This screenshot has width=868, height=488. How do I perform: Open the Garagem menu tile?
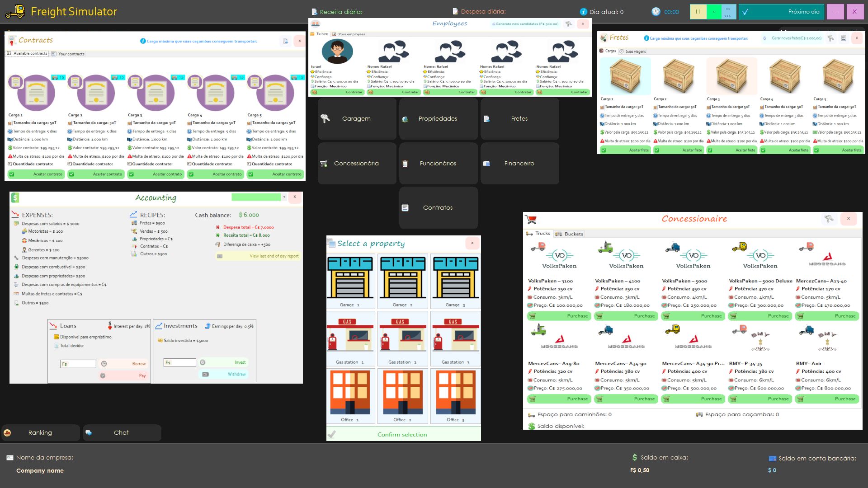(x=357, y=119)
